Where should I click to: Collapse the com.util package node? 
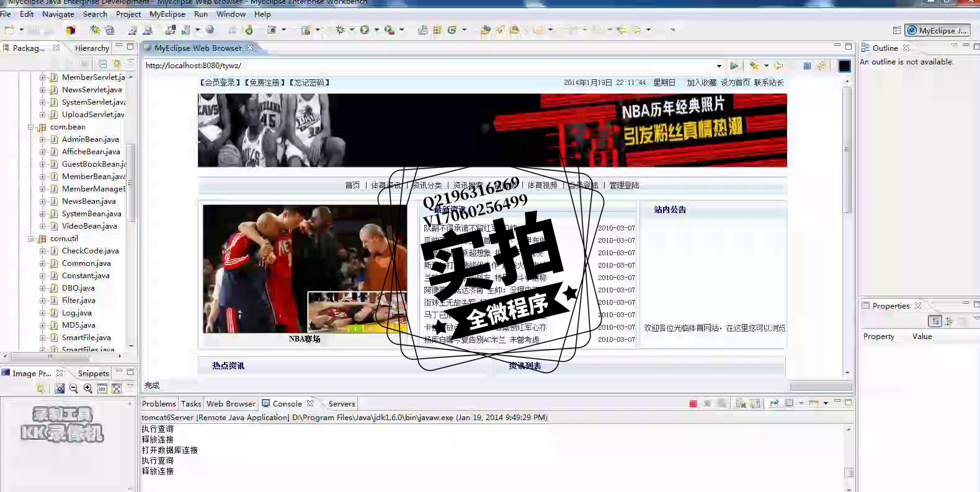(30, 239)
